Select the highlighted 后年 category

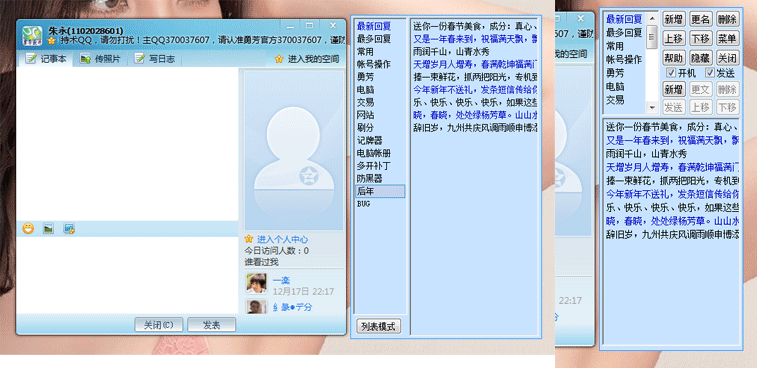[x=380, y=191]
